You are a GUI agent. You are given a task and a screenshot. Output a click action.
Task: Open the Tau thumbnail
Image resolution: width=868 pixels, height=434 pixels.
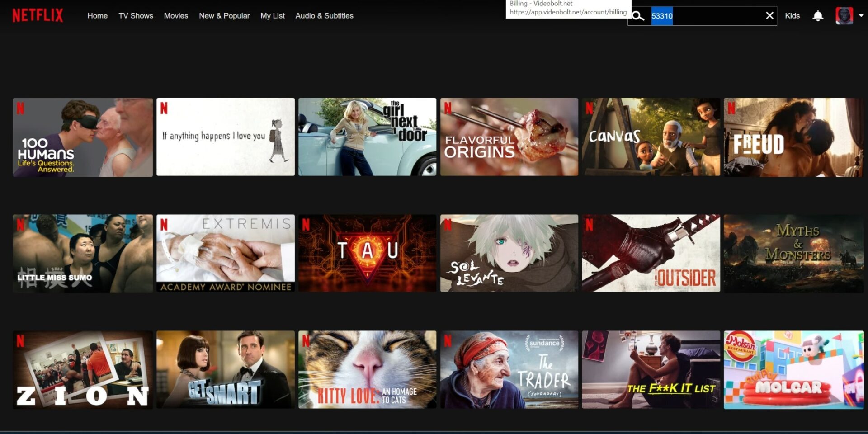(x=367, y=253)
